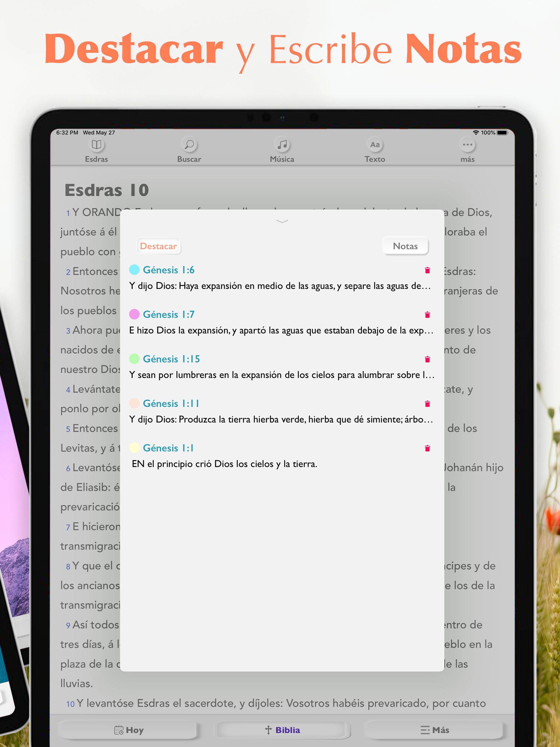Switch to the Notas tab

click(405, 246)
